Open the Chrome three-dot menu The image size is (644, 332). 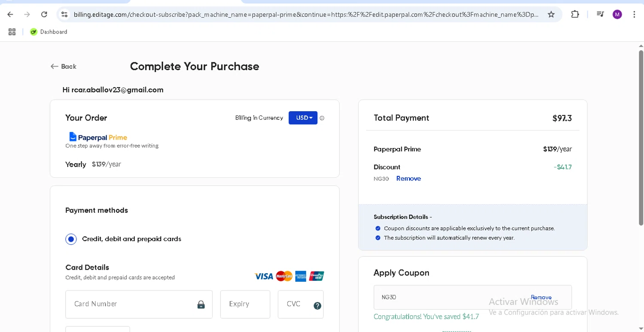click(634, 15)
